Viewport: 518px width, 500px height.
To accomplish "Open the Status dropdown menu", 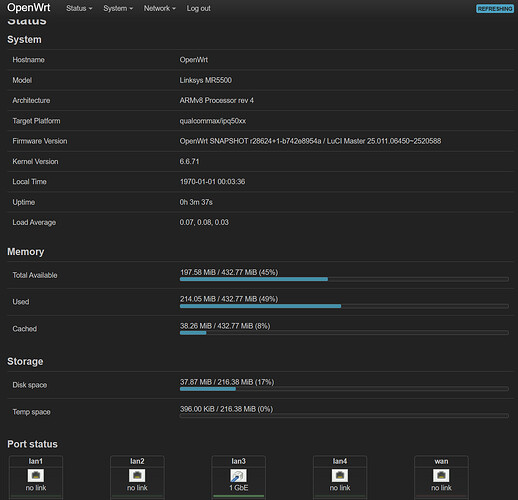I will 79,8.
